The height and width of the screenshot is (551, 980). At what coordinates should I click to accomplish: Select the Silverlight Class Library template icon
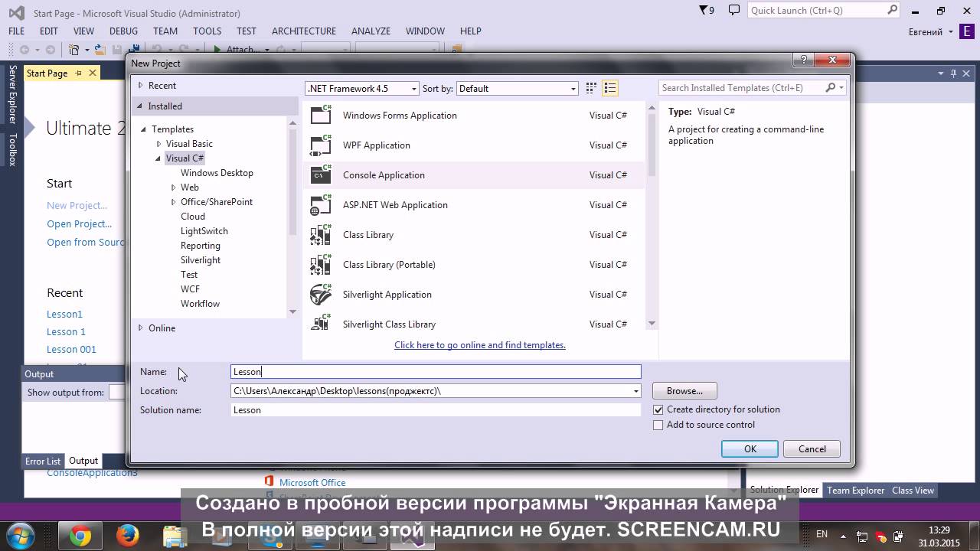(321, 324)
